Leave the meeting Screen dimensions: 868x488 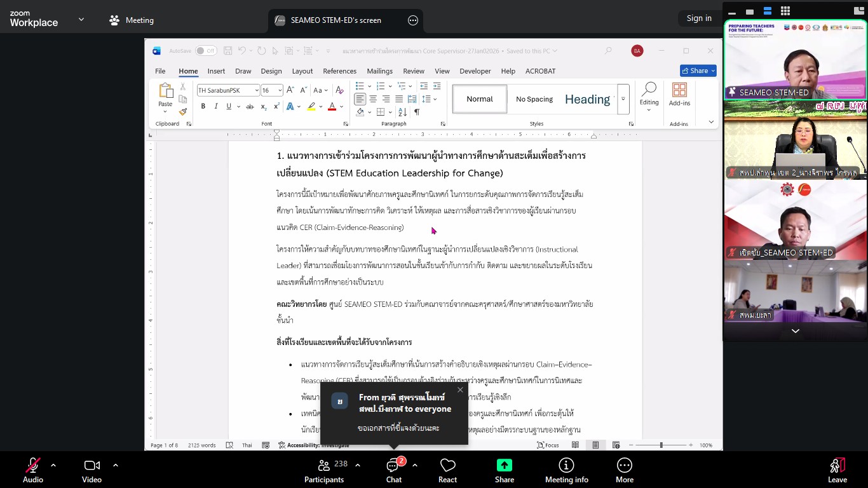[837, 470]
